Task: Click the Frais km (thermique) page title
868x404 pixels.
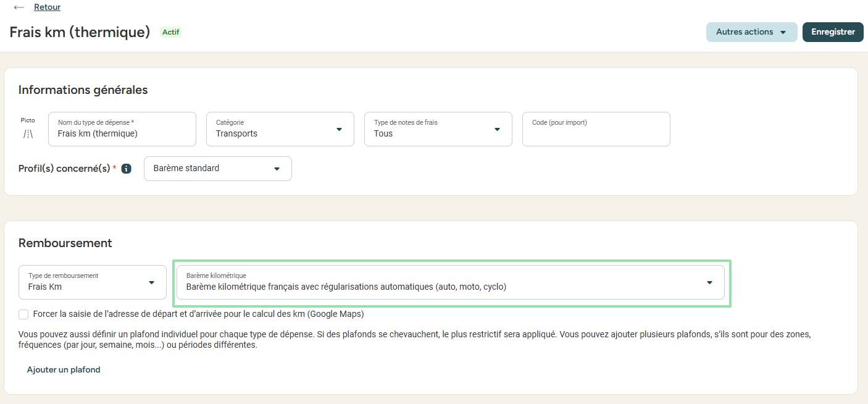Action: click(x=80, y=32)
